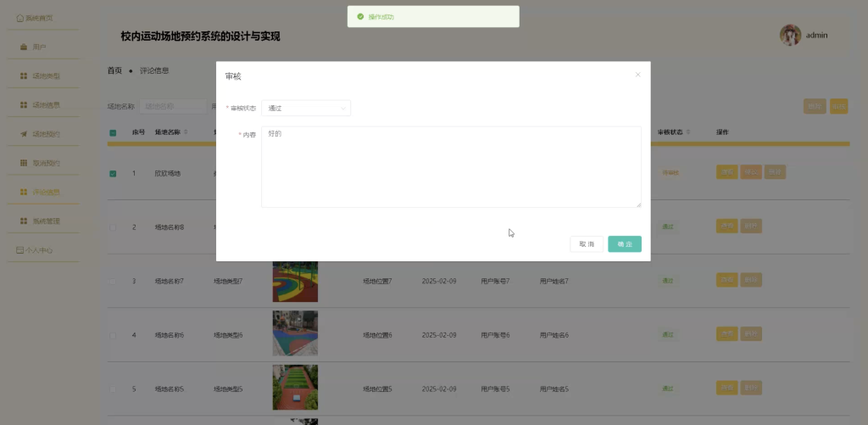The height and width of the screenshot is (425, 868).
Task: Click the 用户姓名5 cell
Action: (554, 389)
